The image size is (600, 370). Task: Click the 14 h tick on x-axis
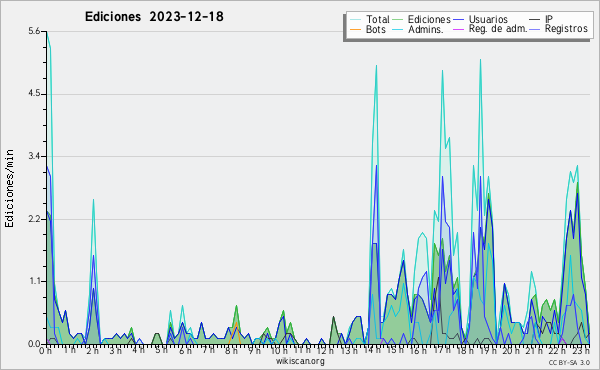coord(369,350)
